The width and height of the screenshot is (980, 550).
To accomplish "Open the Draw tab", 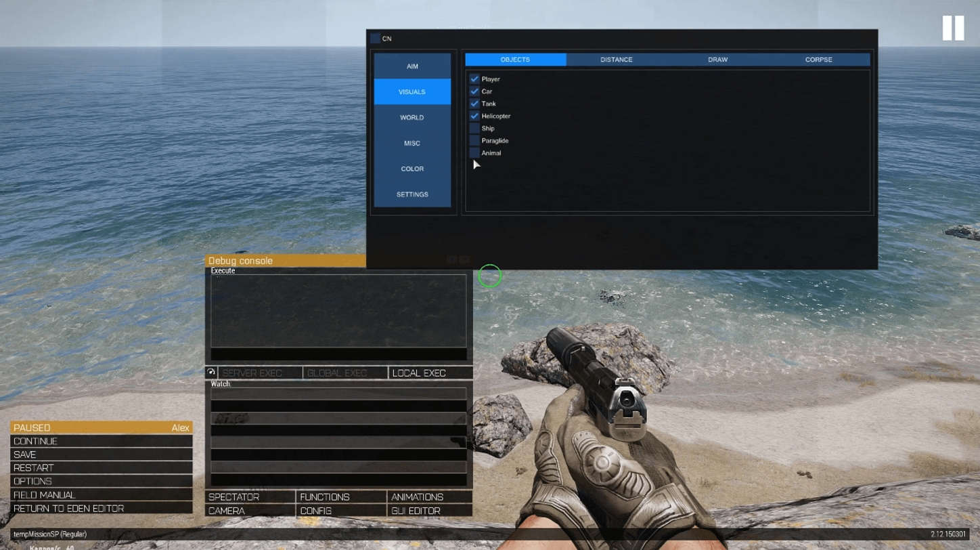I will click(717, 60).
